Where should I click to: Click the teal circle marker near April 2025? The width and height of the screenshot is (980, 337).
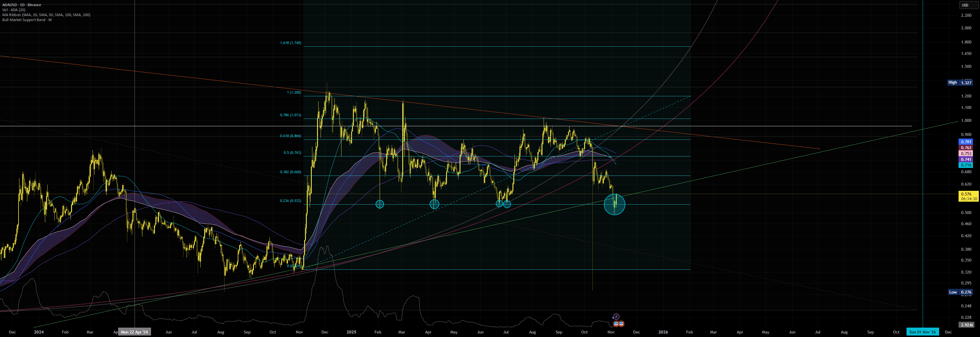point(434,204)
